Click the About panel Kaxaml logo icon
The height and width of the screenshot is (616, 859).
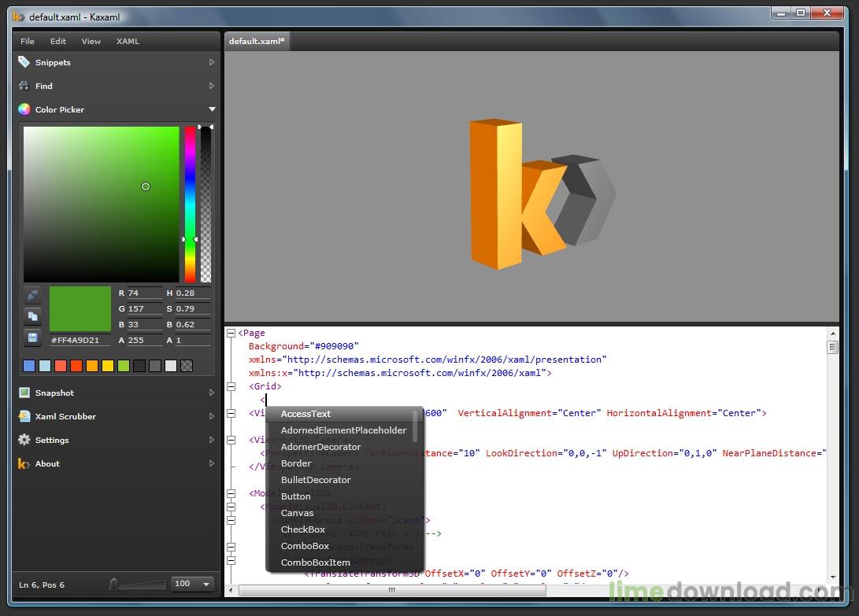coord(24,463)
